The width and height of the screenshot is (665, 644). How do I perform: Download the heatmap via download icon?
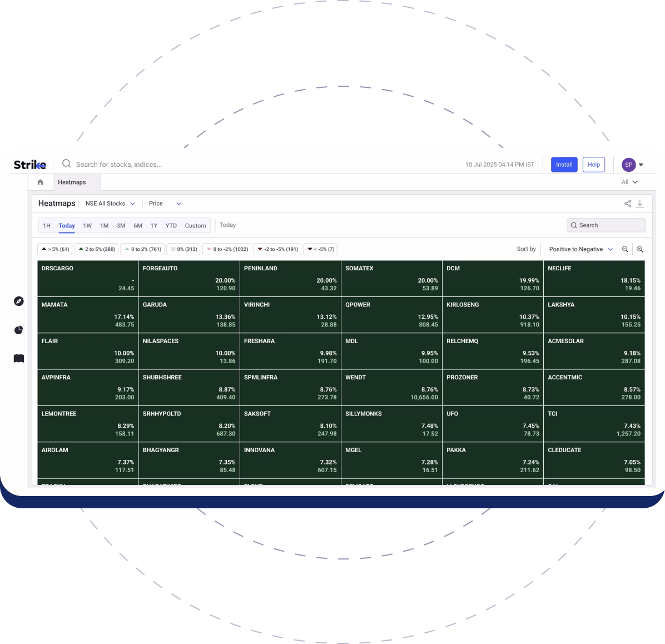click(x=640, y=204)
